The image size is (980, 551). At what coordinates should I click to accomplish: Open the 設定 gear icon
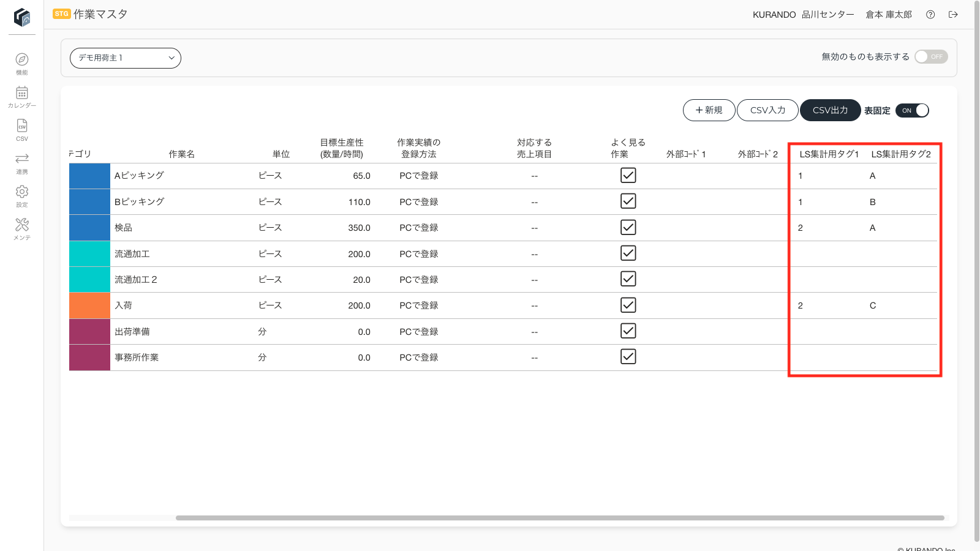[x=22, y=192]
